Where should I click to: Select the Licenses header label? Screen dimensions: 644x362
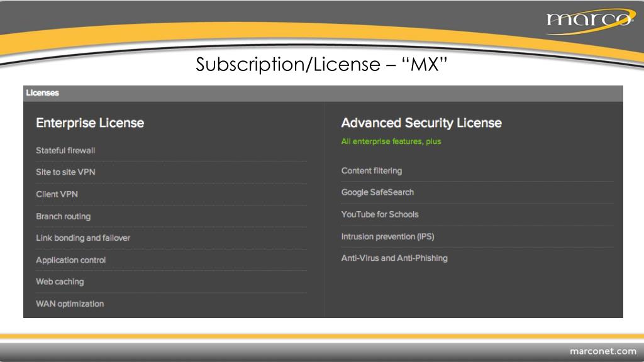(x=42, y=93)
